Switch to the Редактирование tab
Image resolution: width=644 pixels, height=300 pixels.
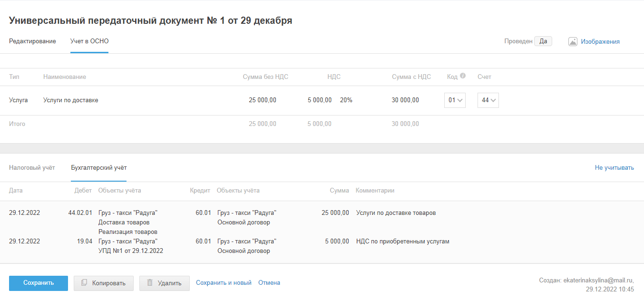tap(32, 41)
